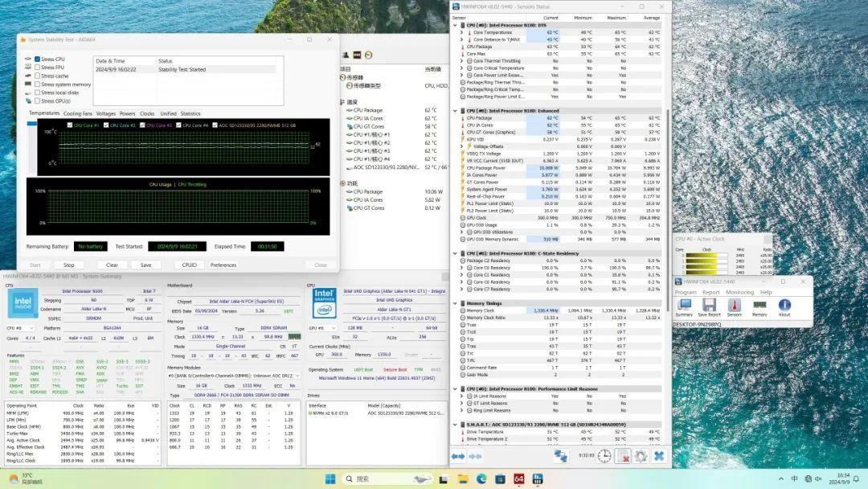
Task: Open the Summary icon in HWiNFO toolbar
Action: [684, 306]
